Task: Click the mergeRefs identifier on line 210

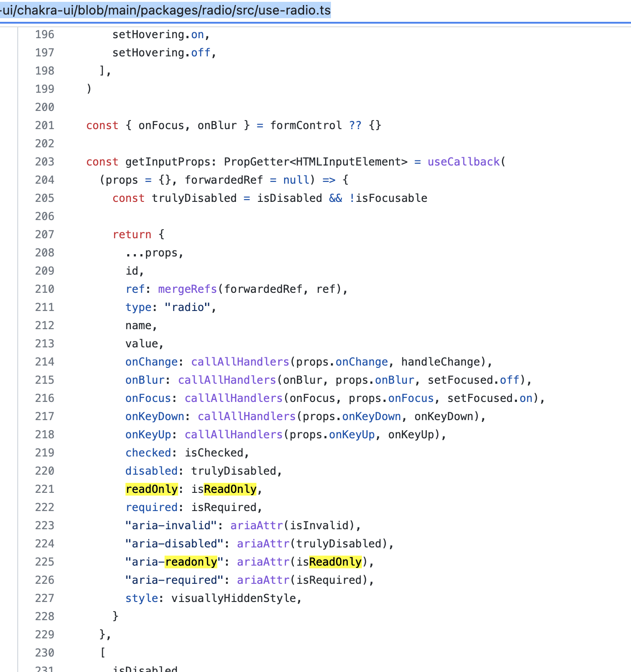Action: (x=187, y=289)
